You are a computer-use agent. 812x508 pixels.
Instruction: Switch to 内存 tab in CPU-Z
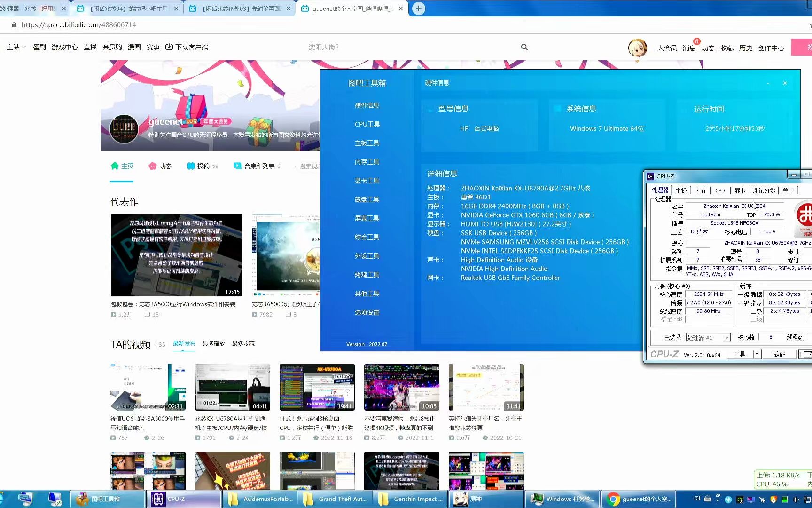[x=701, y=190]
